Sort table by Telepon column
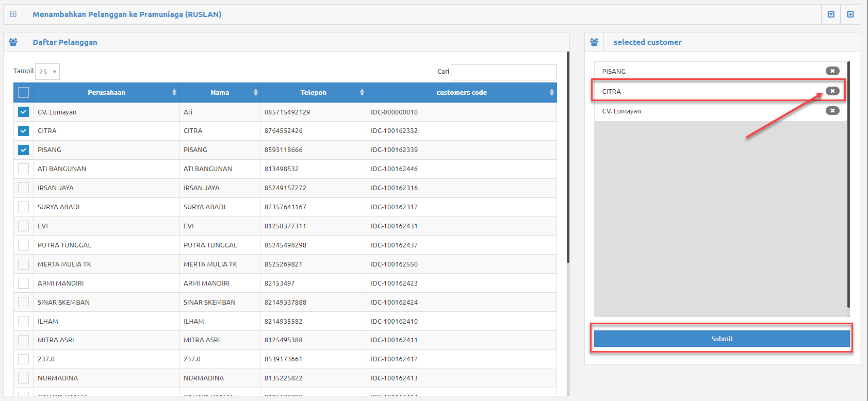Screen dimensions: 868x401 pos(314,93)
